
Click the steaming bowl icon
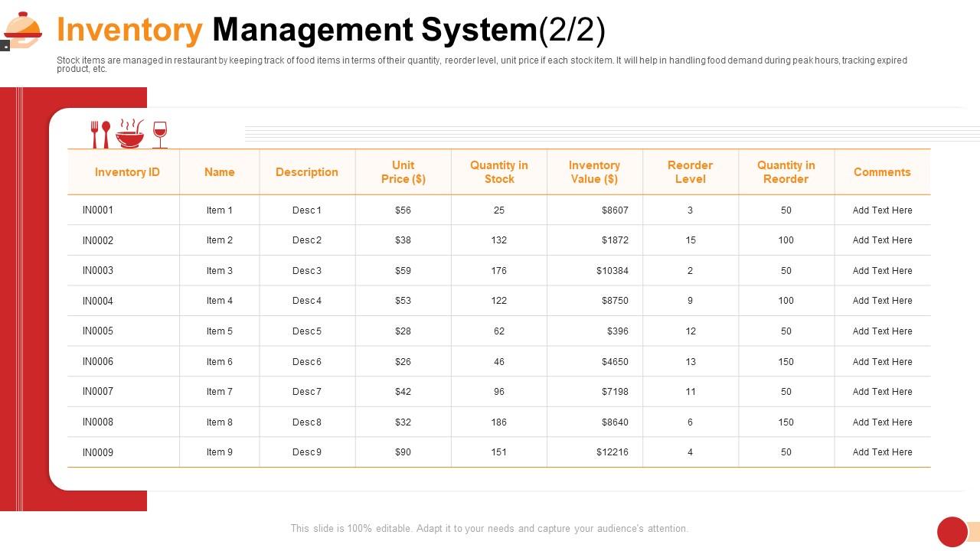click(129, 134)
